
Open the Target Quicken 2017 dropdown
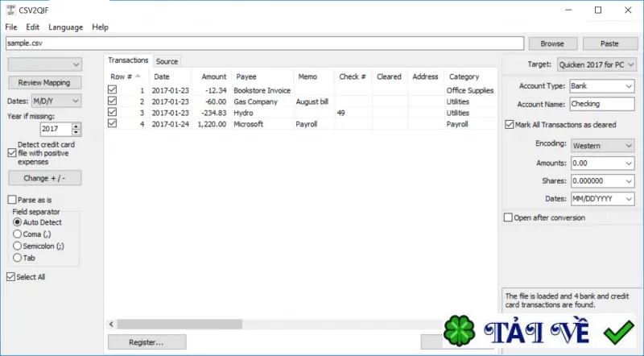(597, 64)
